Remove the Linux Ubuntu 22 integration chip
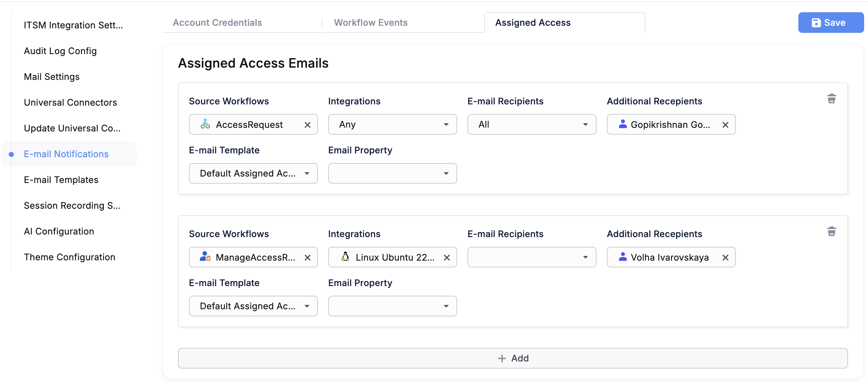Viewport: 868px width, 384px height. [447, 257]
